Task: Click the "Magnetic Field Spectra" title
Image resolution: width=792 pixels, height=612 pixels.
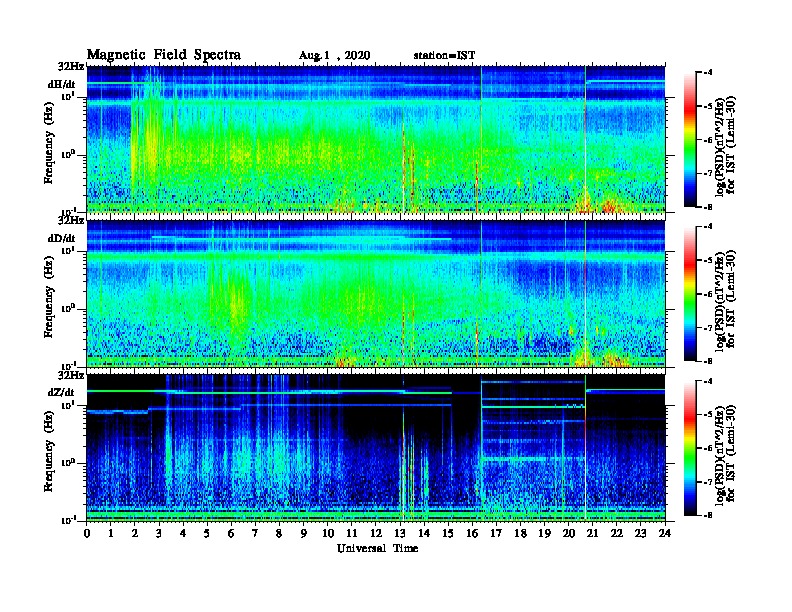Action: tap(163, 55)
